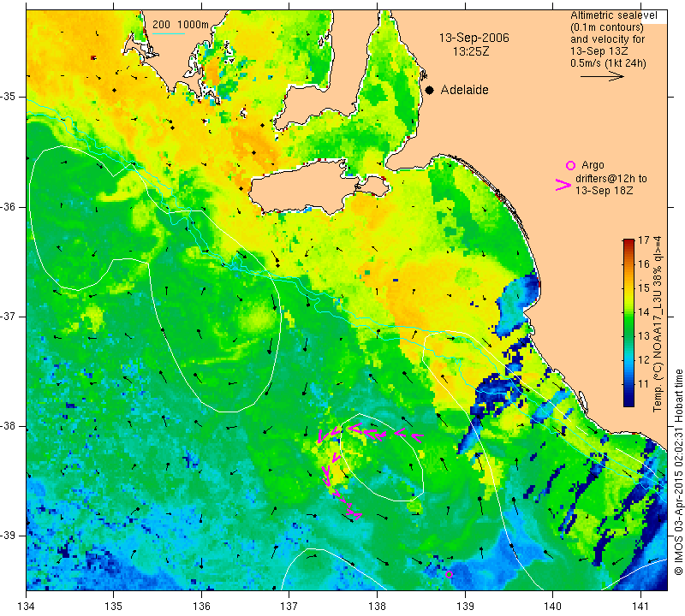Viewport: 685px width, 616px height.
Task: Click the longitude 136 axis label
Action: pos(201,607)
